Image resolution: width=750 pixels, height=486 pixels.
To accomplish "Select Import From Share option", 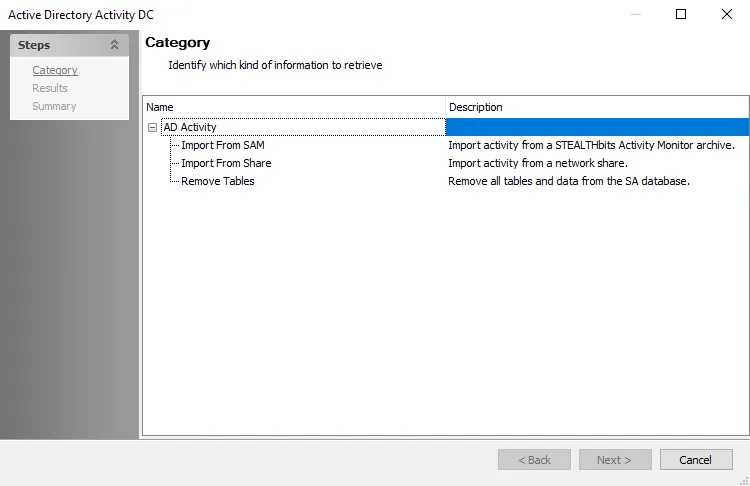I will point(226,163).
